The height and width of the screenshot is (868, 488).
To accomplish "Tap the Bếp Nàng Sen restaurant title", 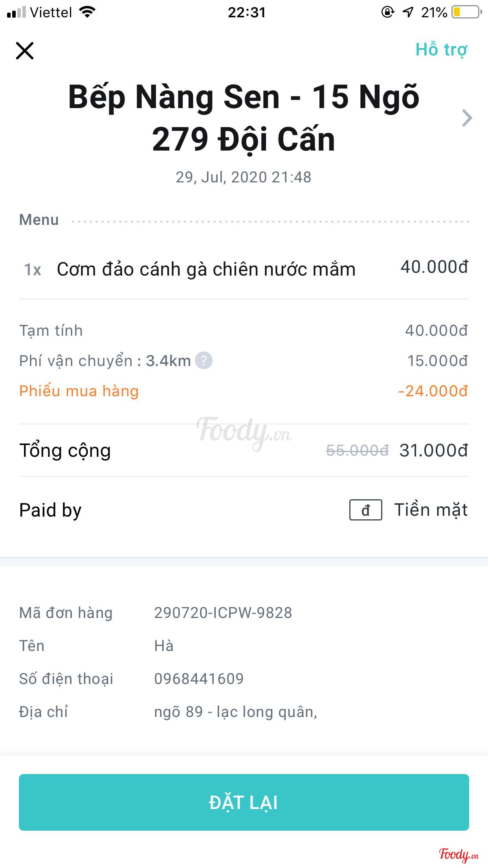I will pos(244,118).
